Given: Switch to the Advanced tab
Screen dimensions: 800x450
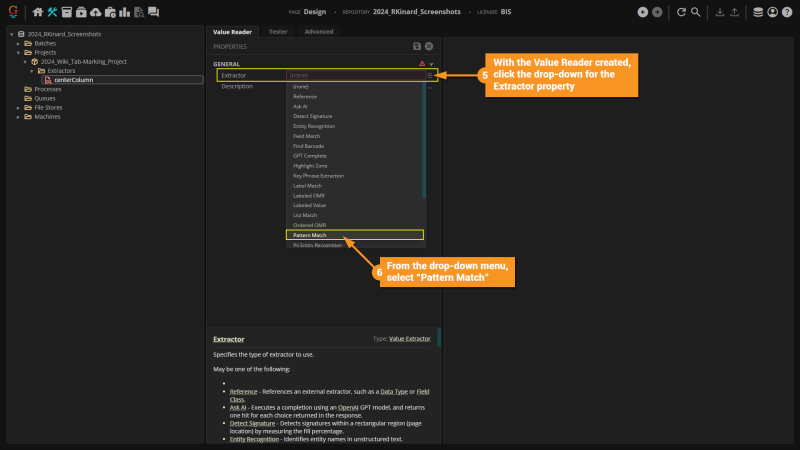Looking at the screenshot, I should (319, 32).
